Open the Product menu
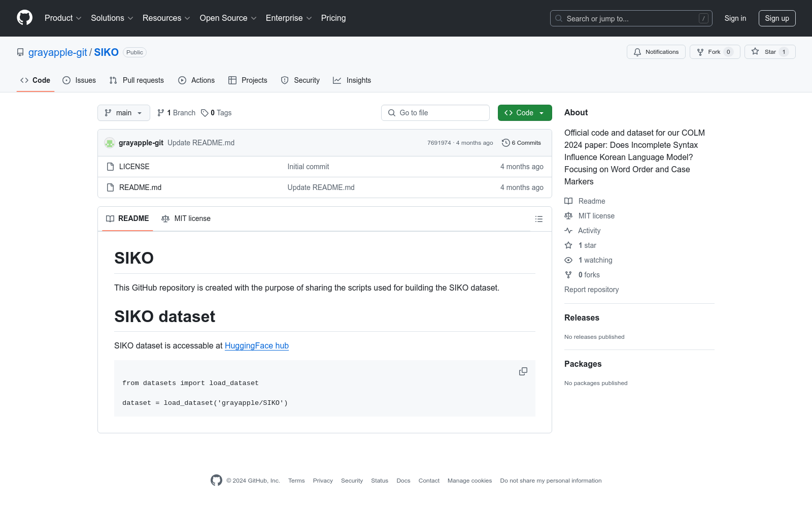Image resolution: width=812 pixels, height=508 pixels. click(63, 18)
